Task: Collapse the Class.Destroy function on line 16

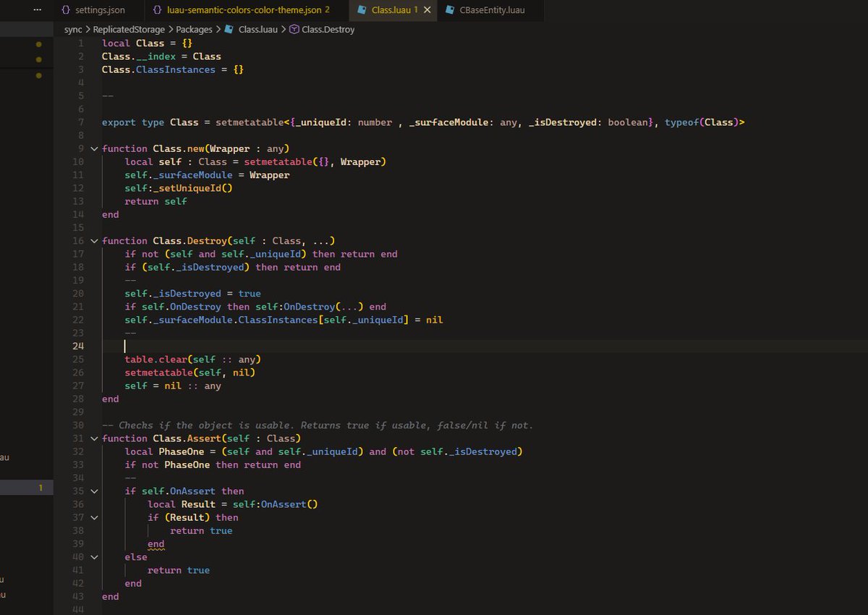Action: (x=93, y=240)
